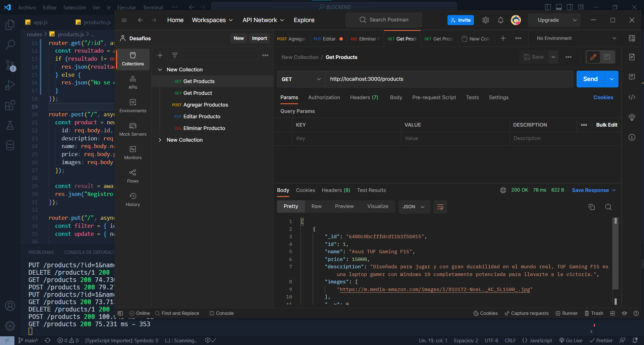Open Postman notifications bell
This screenshot has width=644, height=345.
[501, 20]
